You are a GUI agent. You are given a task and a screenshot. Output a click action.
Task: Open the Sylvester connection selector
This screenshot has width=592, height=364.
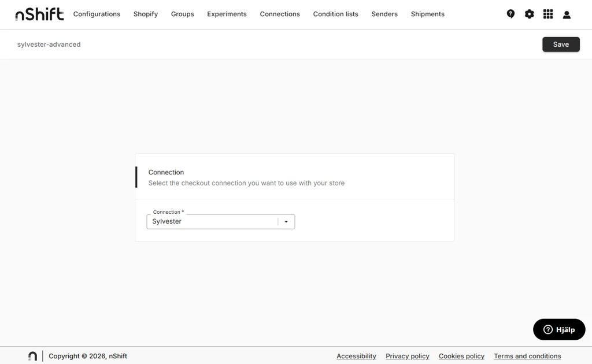coord(220,221)
